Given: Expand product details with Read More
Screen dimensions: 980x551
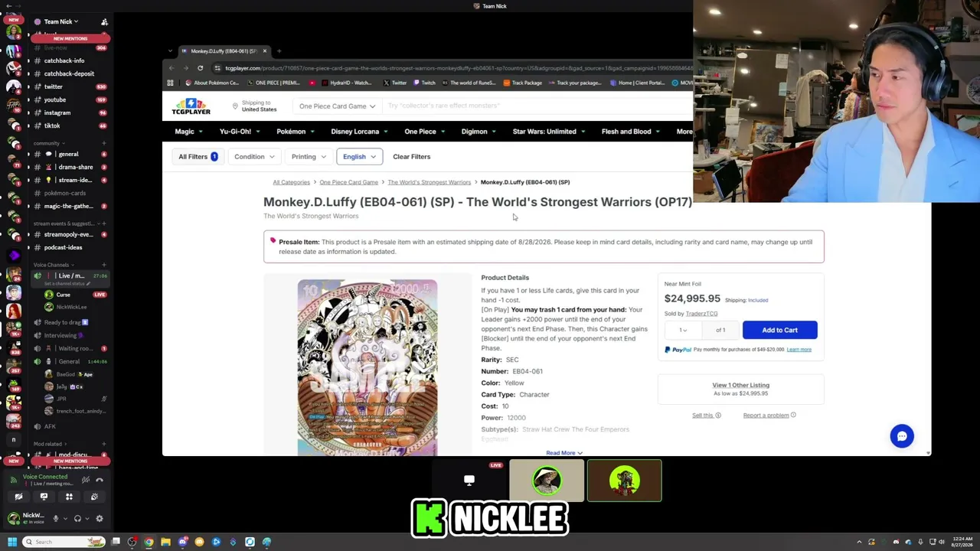Looking at the screenshot, I should click(564, 453).
